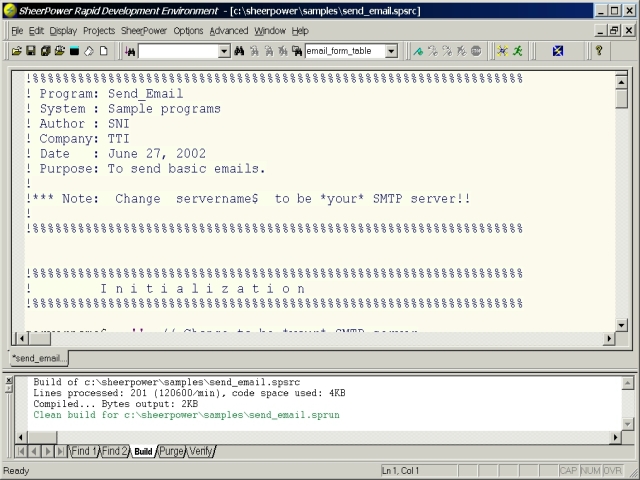Click the white eraser-shaped toolbar icon
The width and height of the screenshot is (640, 480).
coord(89,51)
